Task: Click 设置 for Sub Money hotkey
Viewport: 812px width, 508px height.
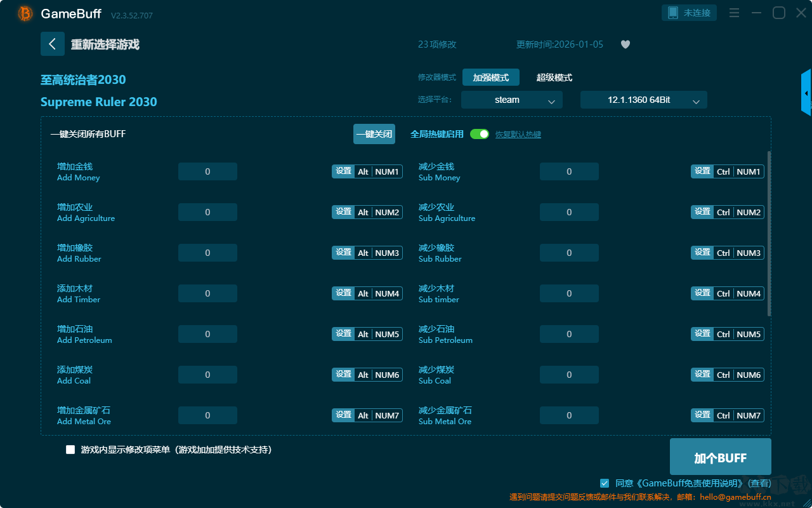Action: [702, 171]
